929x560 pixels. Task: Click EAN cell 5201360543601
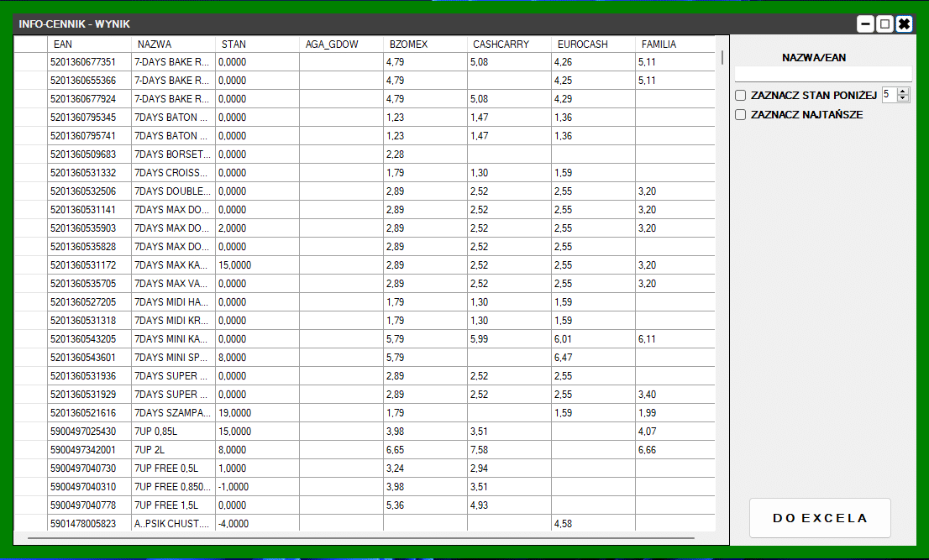click(x=89, y=358)
